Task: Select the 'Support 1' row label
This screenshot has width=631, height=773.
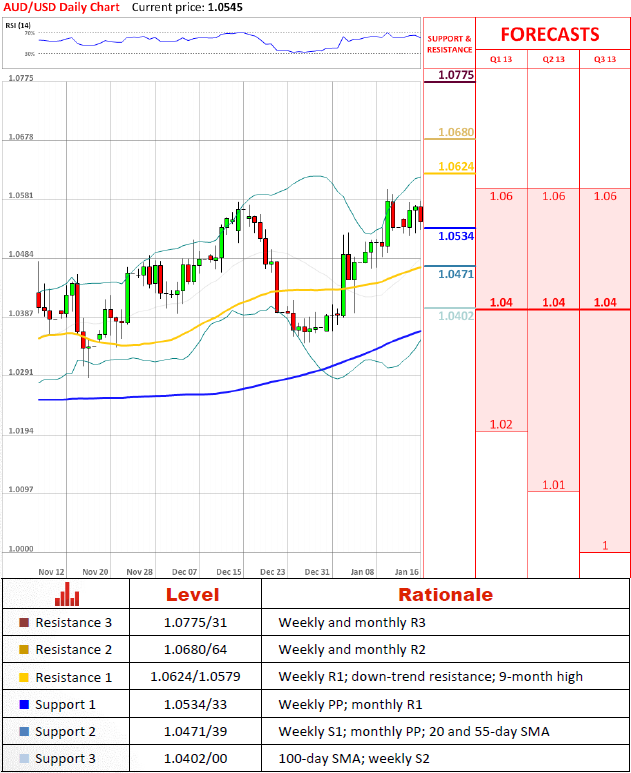Action: point(65,705)
